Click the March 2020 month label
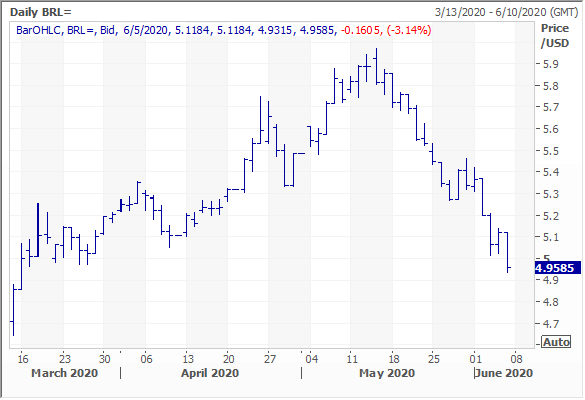This screenshot has height=400, width=585. point(65,373)
